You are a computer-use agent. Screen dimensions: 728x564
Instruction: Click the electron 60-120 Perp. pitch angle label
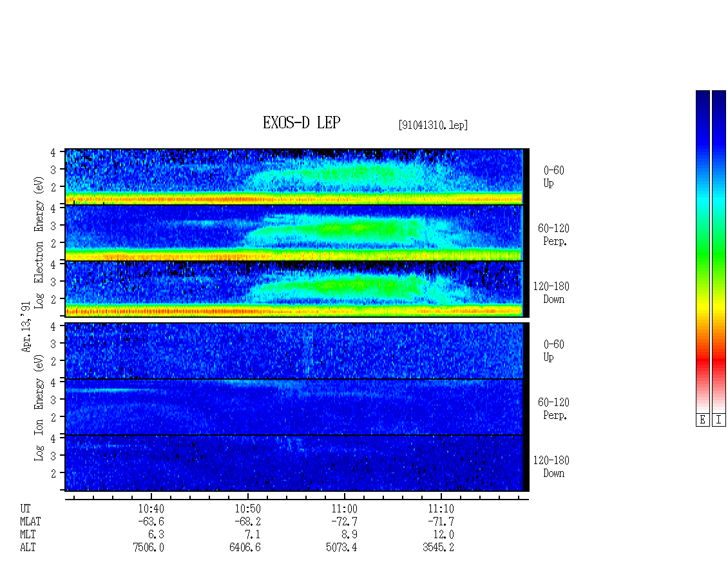(553, 235)
